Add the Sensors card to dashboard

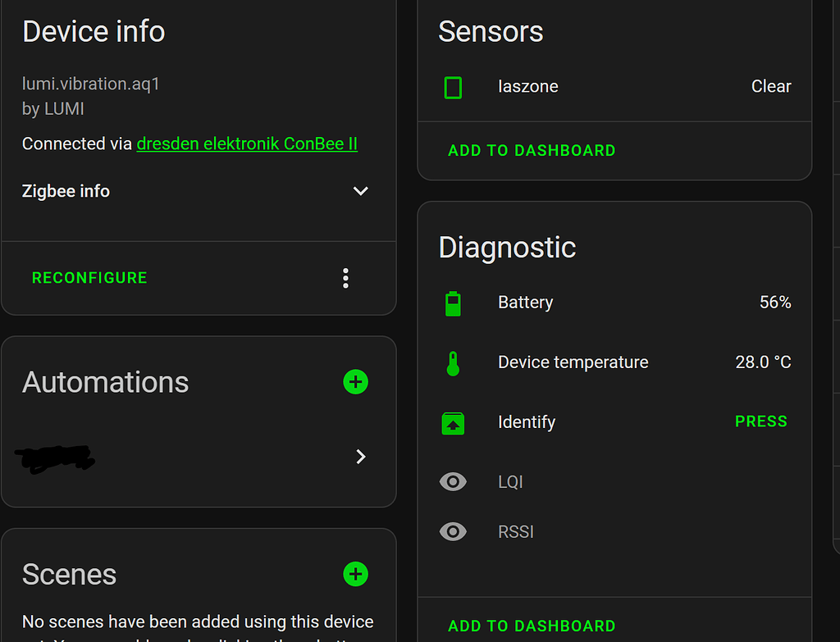tap(532, 150)
